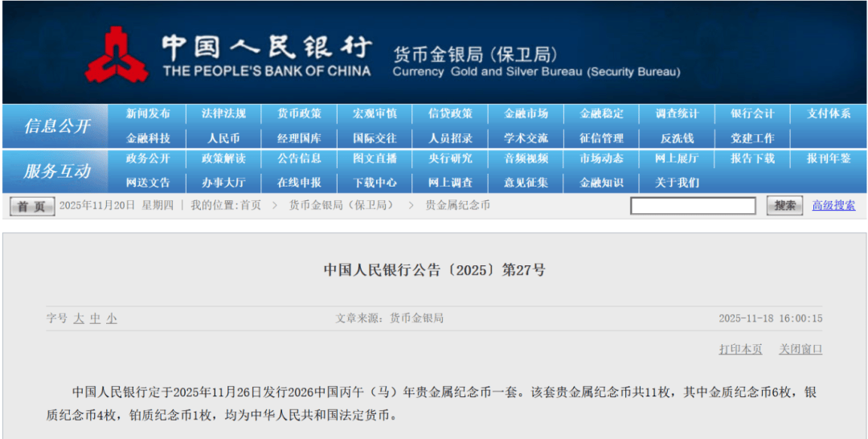Open 调查统计 menu item
The height and width of the screenshot is (439, 868).
677,114
